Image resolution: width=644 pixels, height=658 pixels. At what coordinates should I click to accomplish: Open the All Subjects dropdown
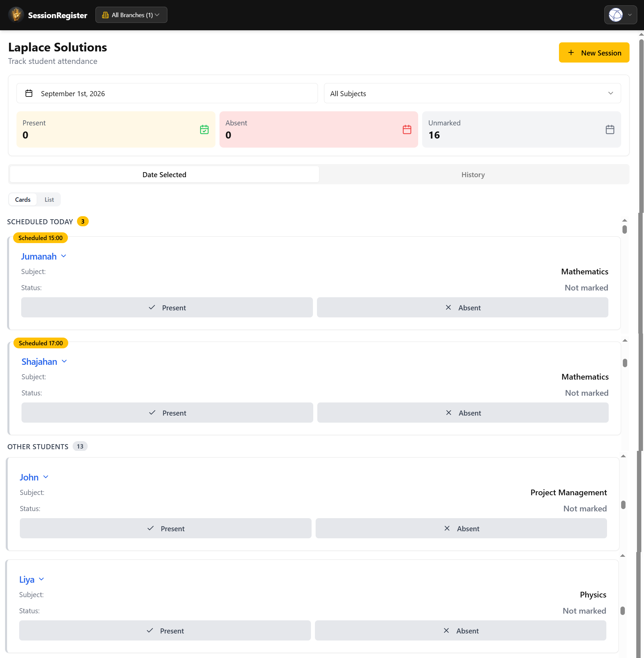point(472,93)
